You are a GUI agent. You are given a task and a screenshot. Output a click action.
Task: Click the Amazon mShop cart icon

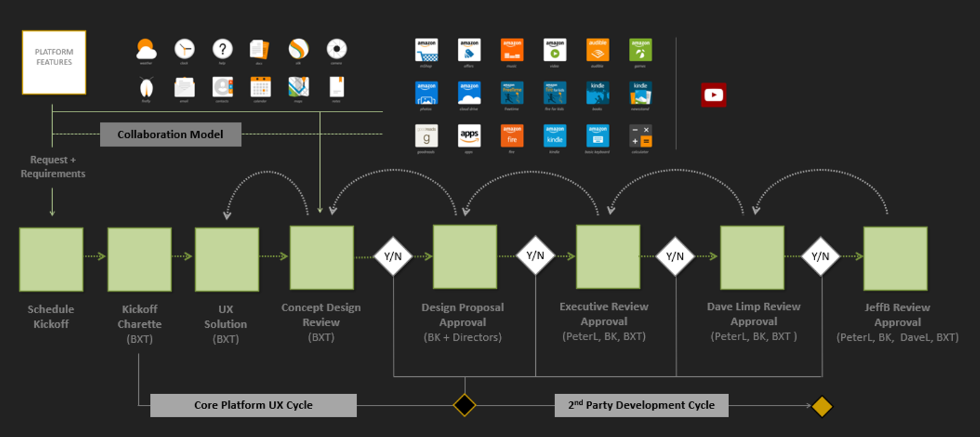point(426,50)
